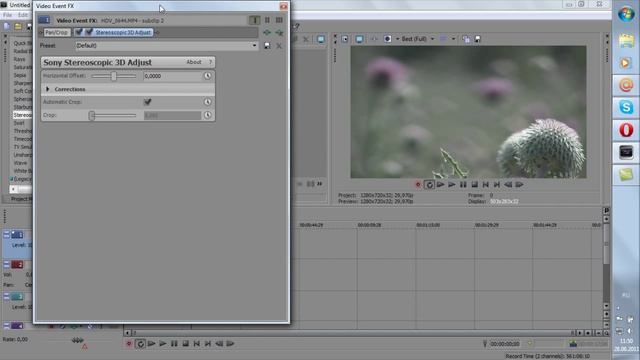Select track 4 number badge

point(17,326)
